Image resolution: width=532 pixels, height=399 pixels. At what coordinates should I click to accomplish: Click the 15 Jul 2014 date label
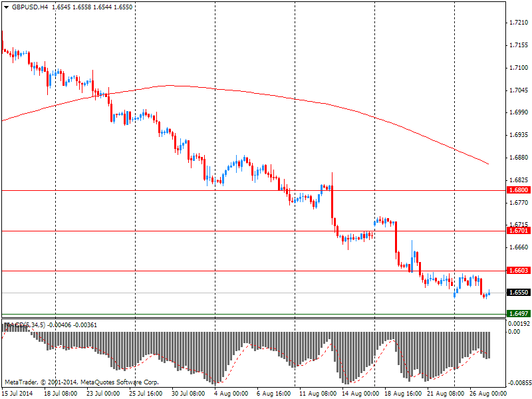coord(18,394)
